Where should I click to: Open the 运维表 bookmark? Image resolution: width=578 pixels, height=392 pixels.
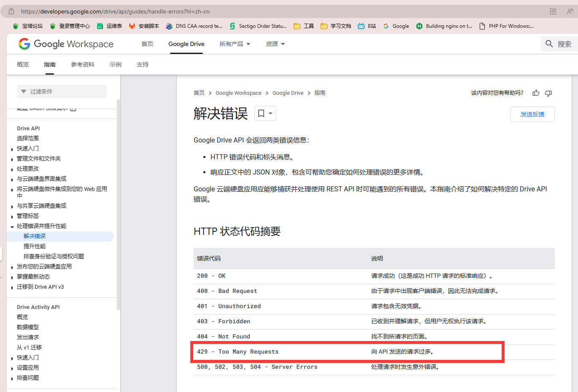point(109,26)
